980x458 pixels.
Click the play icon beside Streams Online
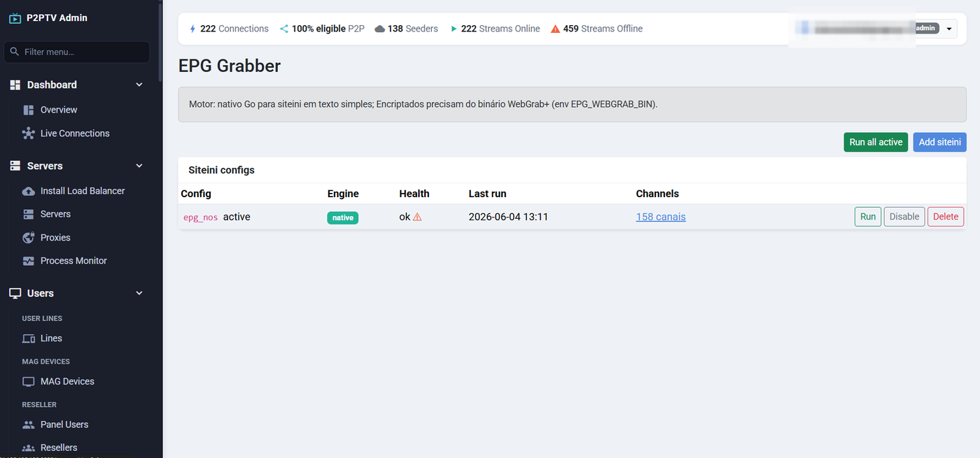(454, 29)
